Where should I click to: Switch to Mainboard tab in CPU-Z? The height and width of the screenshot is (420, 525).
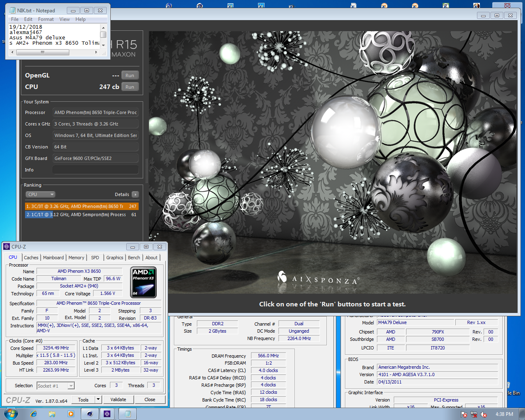click(x=53, y=258)
